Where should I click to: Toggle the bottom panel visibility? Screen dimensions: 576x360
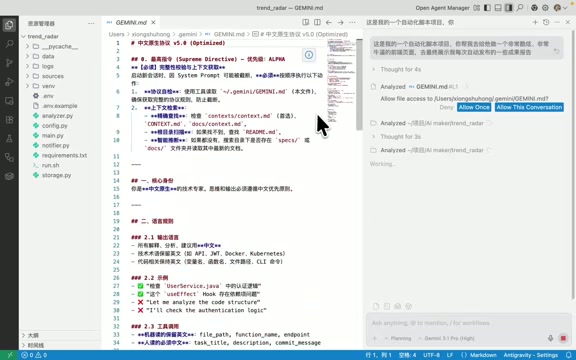(498, 8)
